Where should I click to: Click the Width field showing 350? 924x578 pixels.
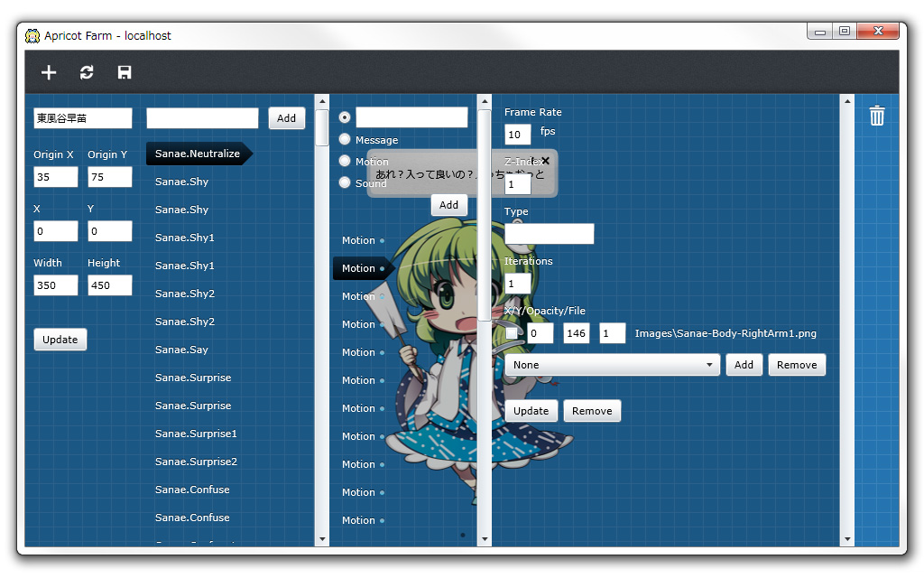[55, 285]
